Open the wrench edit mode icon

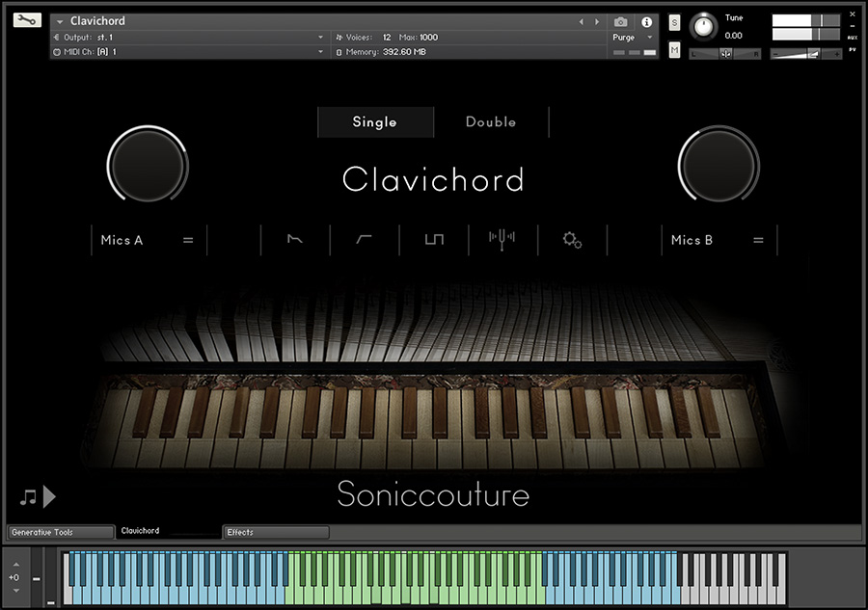[x=27, y=20]
